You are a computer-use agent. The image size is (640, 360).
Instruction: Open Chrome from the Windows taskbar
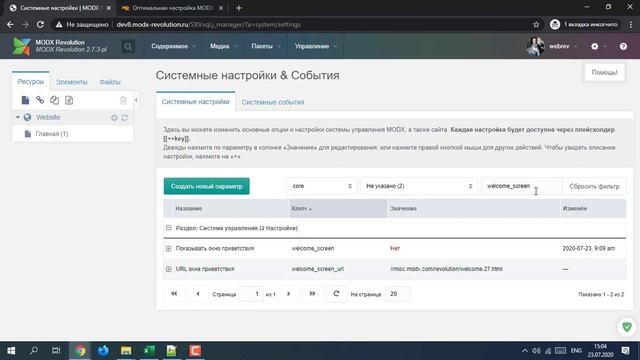point(80,351)
